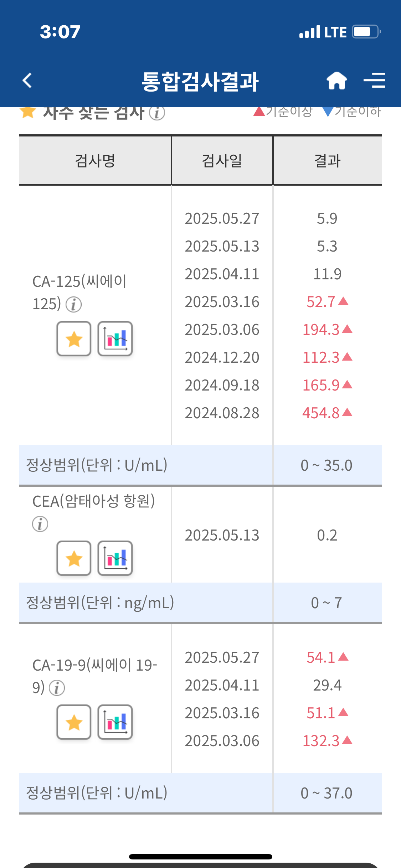401x868 pixels.
Task: Select the 검사일 column header
Action: [x=222, y=160]
